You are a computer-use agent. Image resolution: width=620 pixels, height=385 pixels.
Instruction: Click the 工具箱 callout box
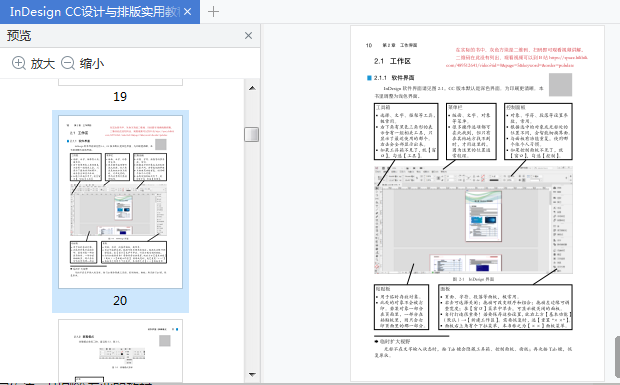406,132
